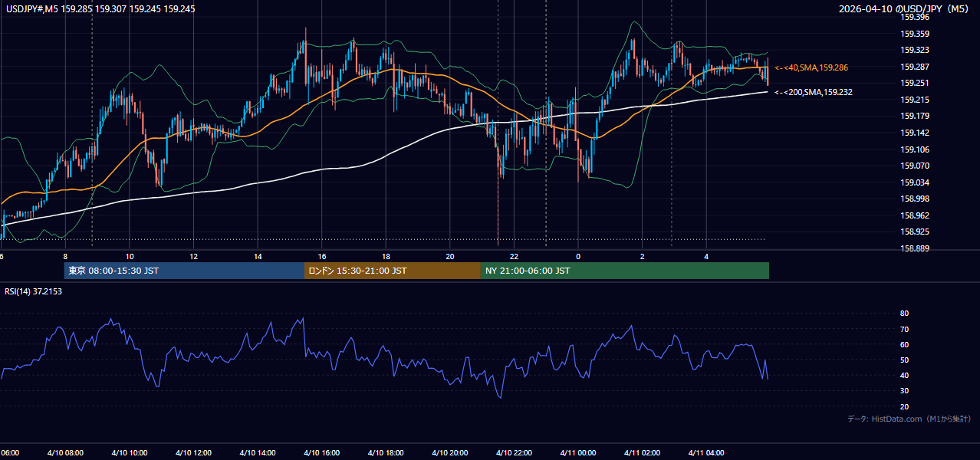Click the RSI axis level 40

coord(905,376)
